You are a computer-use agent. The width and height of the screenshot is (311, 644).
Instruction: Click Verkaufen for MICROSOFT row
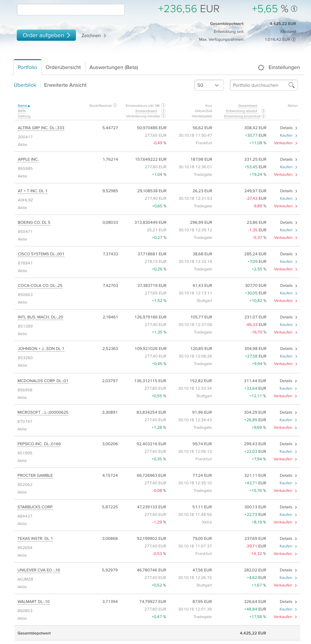[283, 427]
